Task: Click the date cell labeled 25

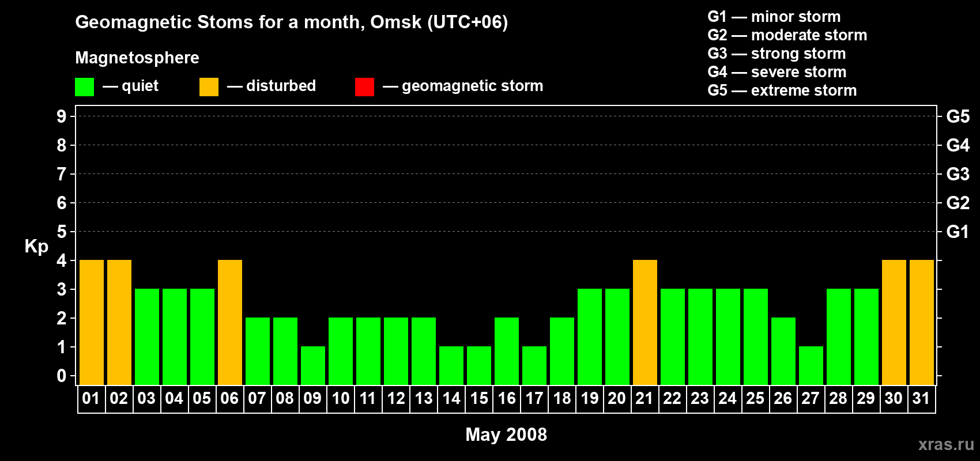Action: pyautogui.click(x=756, y=399)
